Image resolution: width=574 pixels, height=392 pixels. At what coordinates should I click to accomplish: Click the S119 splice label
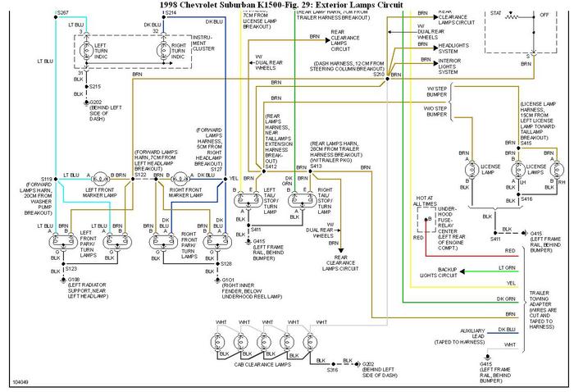(x=47, y=180)
